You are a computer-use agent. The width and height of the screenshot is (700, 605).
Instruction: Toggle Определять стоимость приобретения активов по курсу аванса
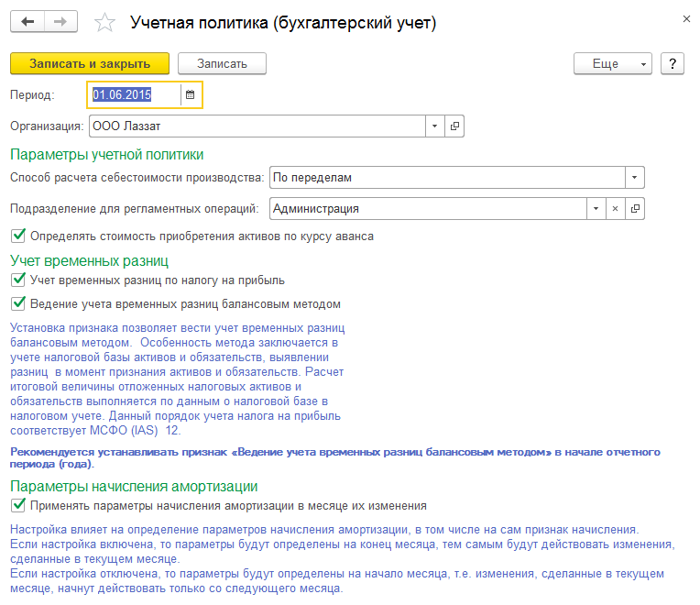(17, 236)
